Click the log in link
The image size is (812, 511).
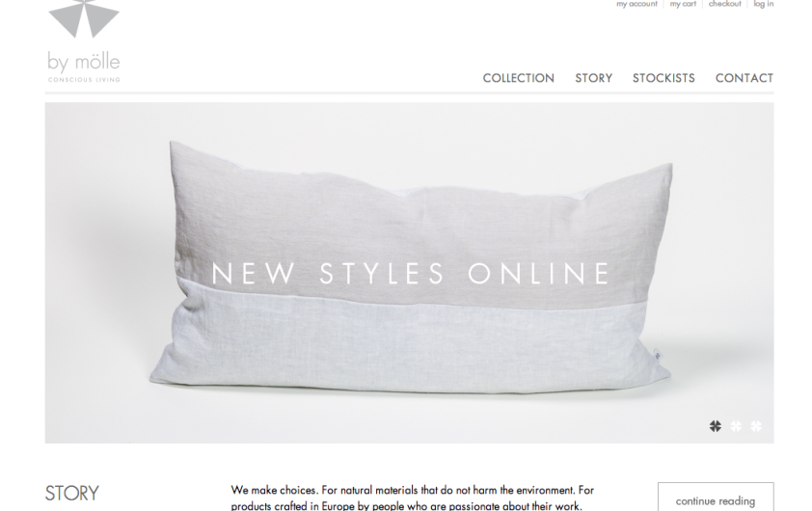coord(764,4)
